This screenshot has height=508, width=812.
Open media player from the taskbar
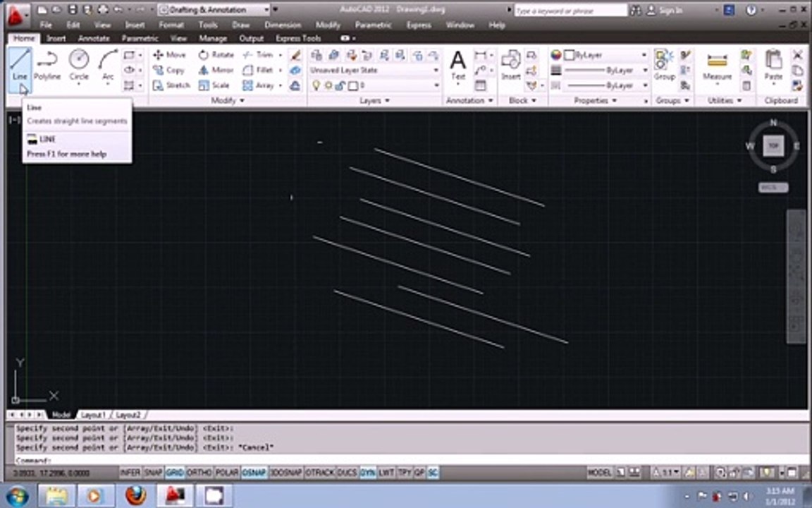[96, 496]
